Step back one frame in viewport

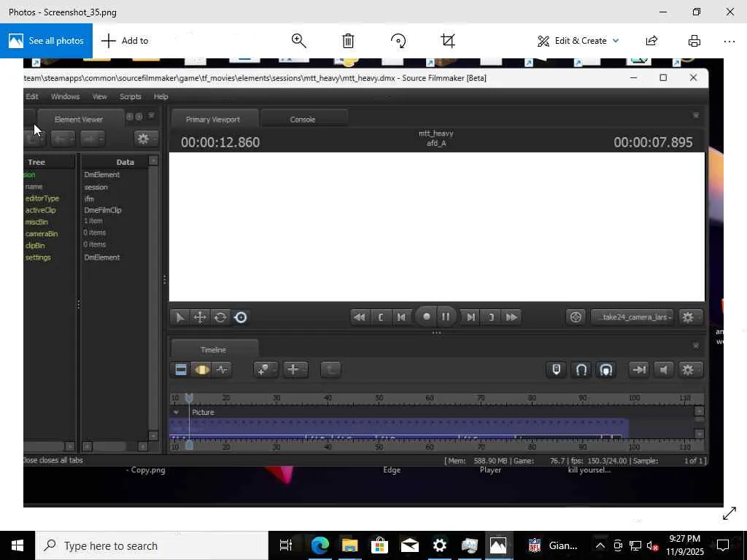(401, 317)
